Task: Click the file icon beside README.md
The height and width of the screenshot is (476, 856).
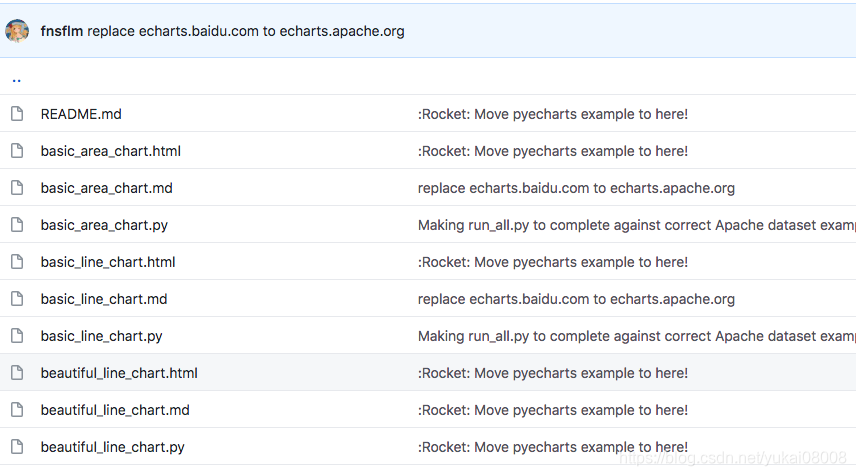Action: [x=16, y=114]
